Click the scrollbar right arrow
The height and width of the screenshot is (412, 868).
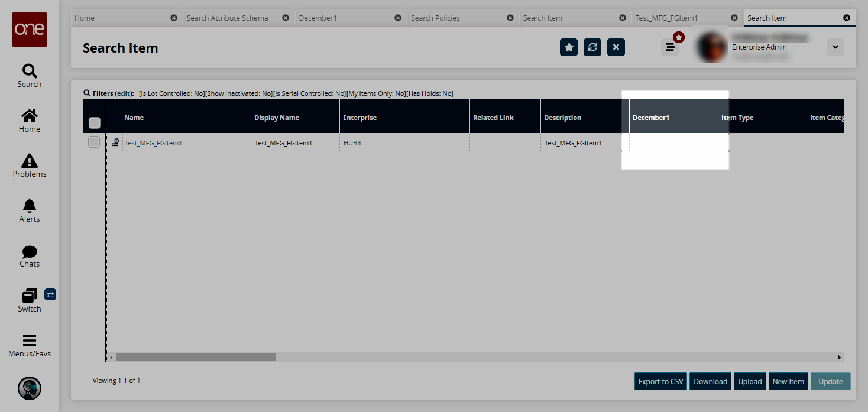pos(839,357)
